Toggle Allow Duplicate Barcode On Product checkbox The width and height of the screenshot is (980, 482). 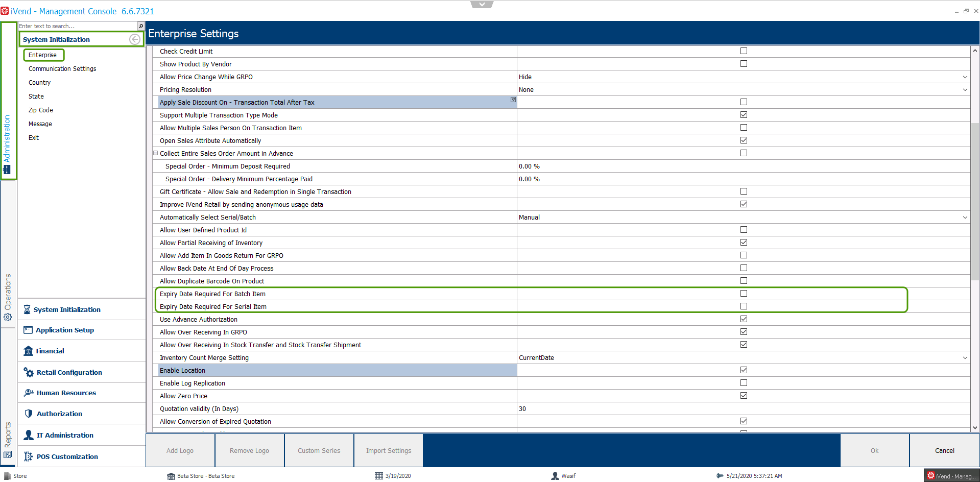click(744, 281)
